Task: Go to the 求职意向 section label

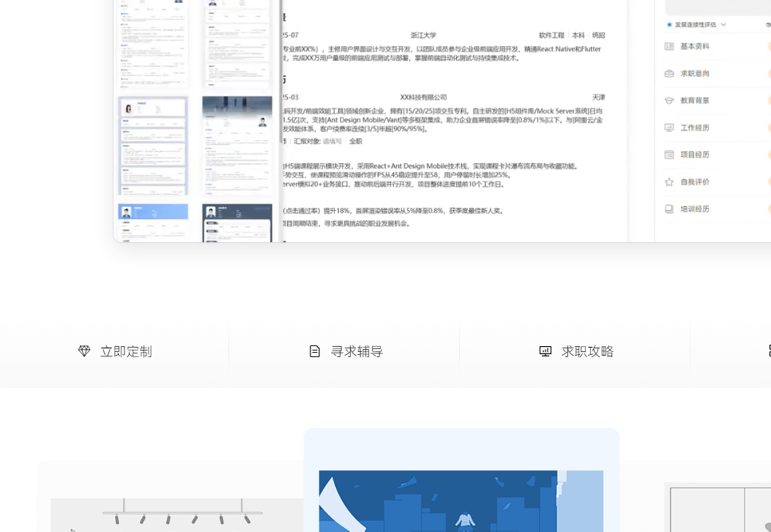Action: [694, 73]
